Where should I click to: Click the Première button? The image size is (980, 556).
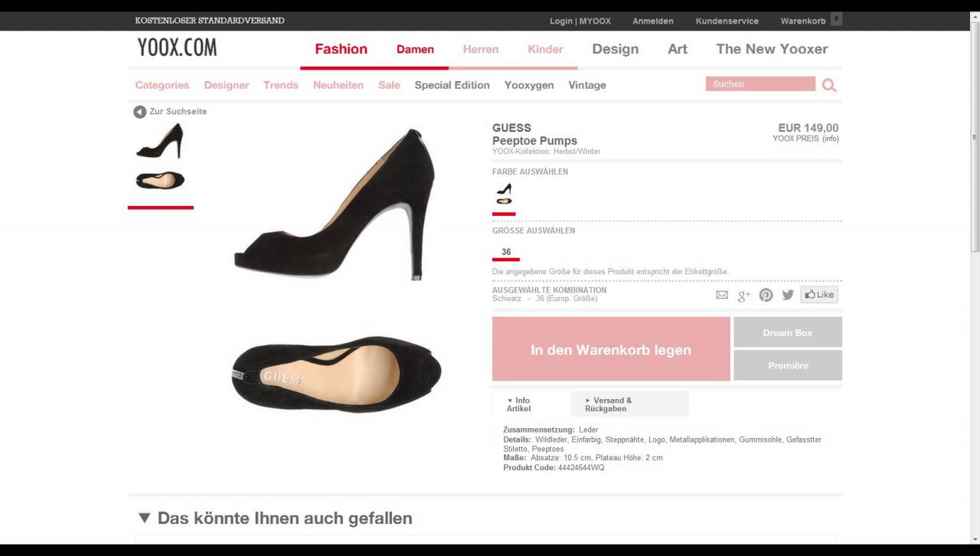(788, 365)
